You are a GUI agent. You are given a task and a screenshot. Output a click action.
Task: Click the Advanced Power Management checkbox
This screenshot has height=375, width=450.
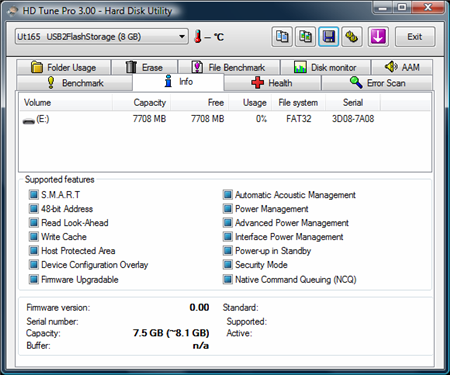228,223
